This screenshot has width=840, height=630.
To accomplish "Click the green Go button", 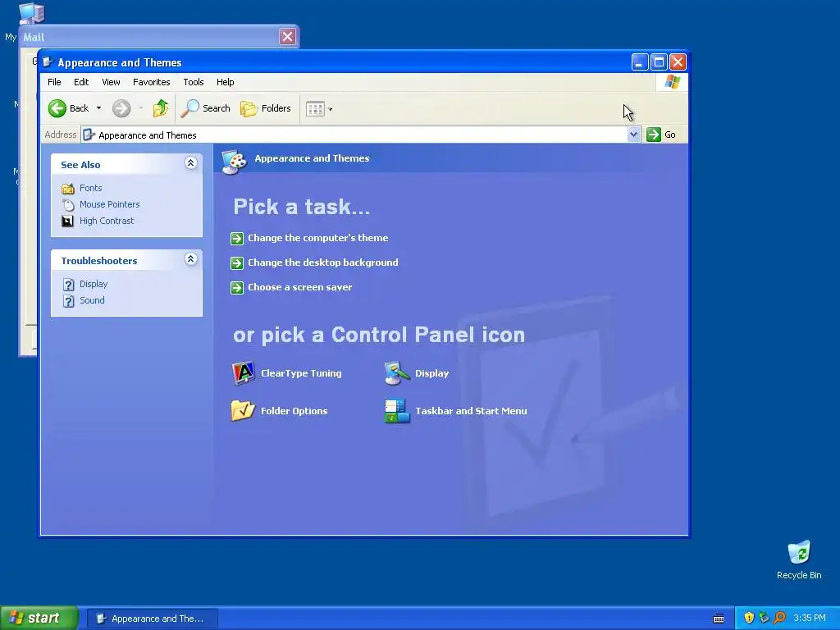I will 661,135.
